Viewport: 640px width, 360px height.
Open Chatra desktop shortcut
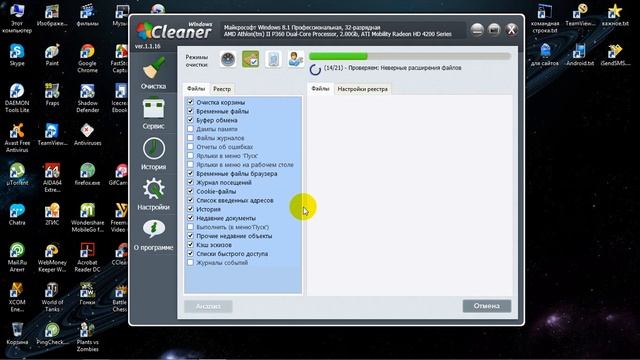point(17,214)
